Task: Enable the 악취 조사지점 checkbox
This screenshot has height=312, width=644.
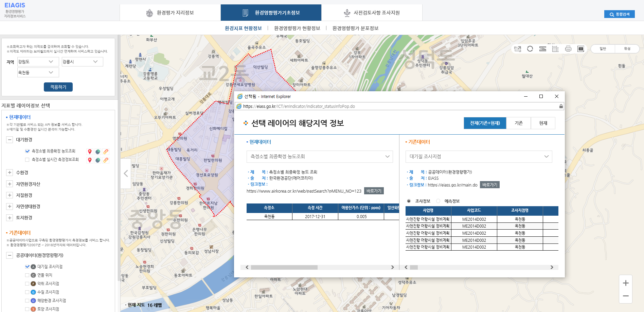Action: coord(27,284)
